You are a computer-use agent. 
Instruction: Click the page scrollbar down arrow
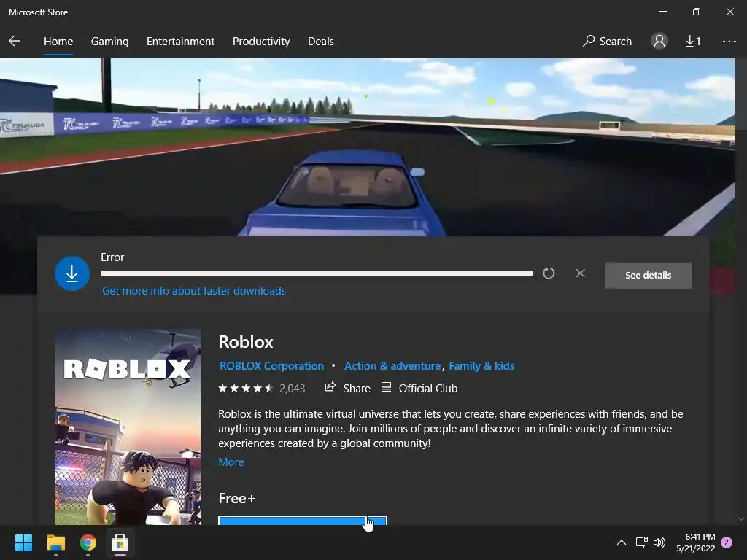741,519
